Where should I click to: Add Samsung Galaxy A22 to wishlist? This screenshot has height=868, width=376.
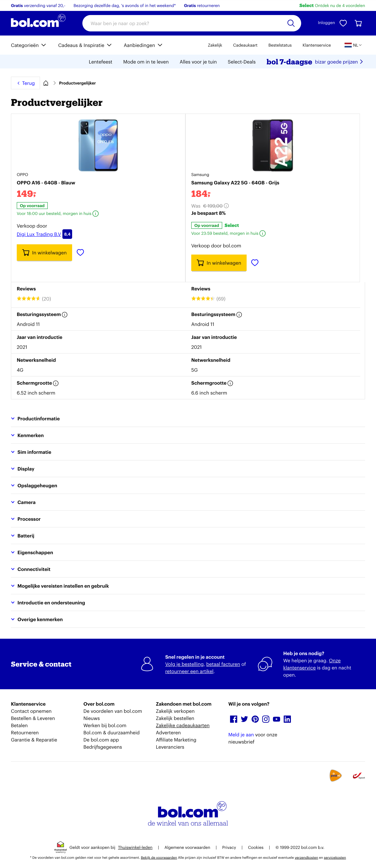pos(255,262)
